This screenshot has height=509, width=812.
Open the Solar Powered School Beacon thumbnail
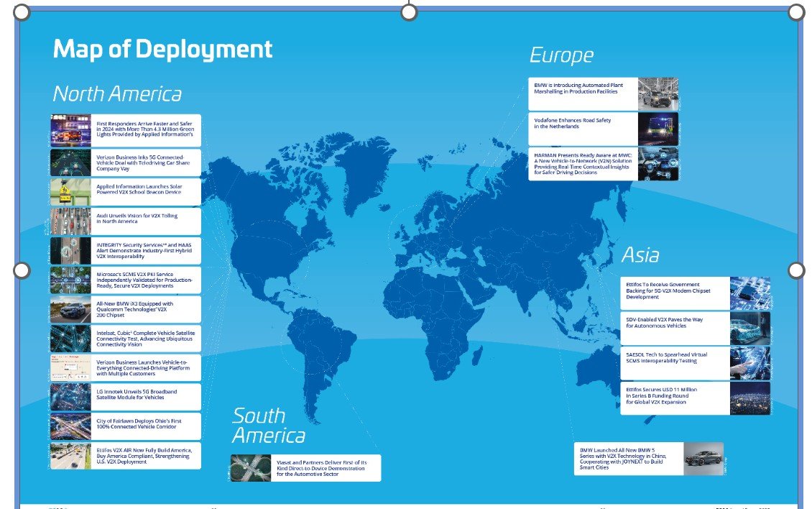tap(71, 192)
